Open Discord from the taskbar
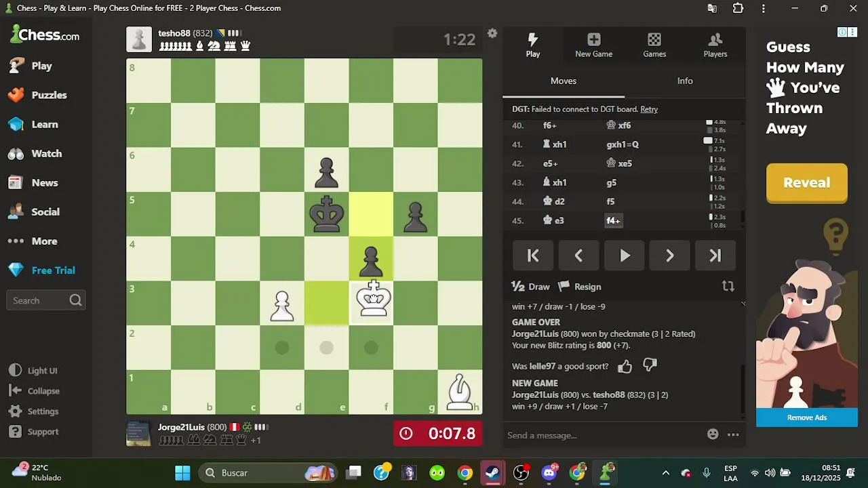 pos(549,473)
